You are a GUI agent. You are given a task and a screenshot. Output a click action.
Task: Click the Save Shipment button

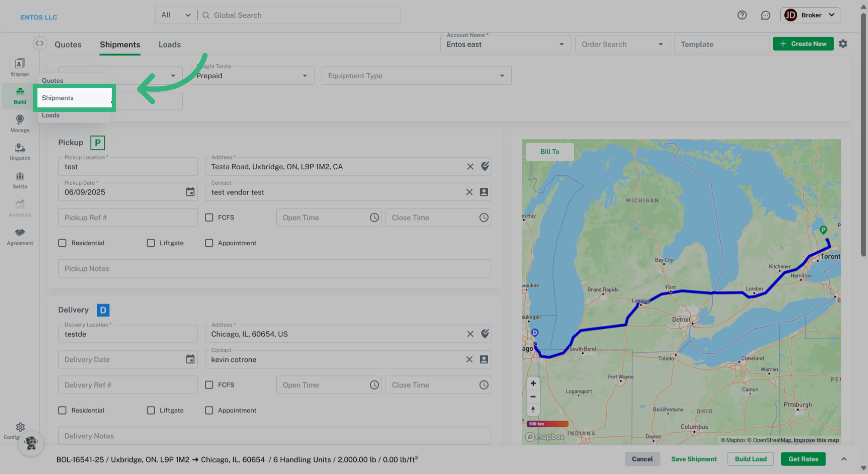(x=693, y=459)
